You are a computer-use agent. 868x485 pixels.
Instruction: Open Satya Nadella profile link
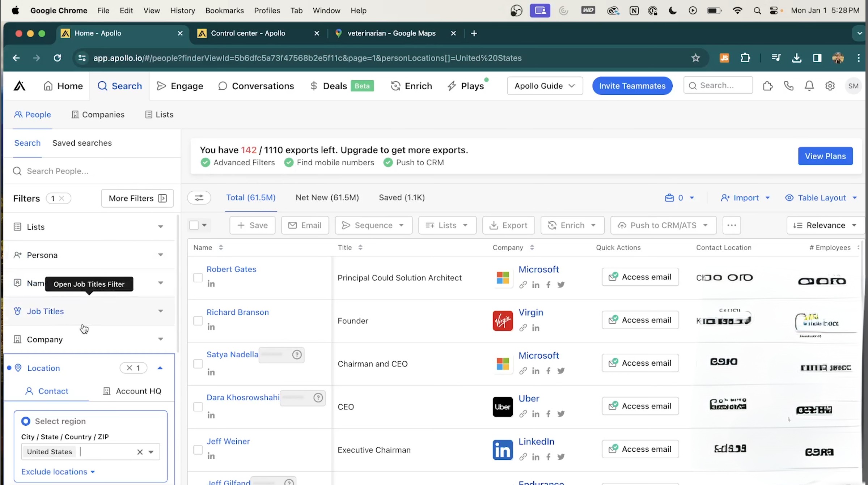click(x=232, y=354)
